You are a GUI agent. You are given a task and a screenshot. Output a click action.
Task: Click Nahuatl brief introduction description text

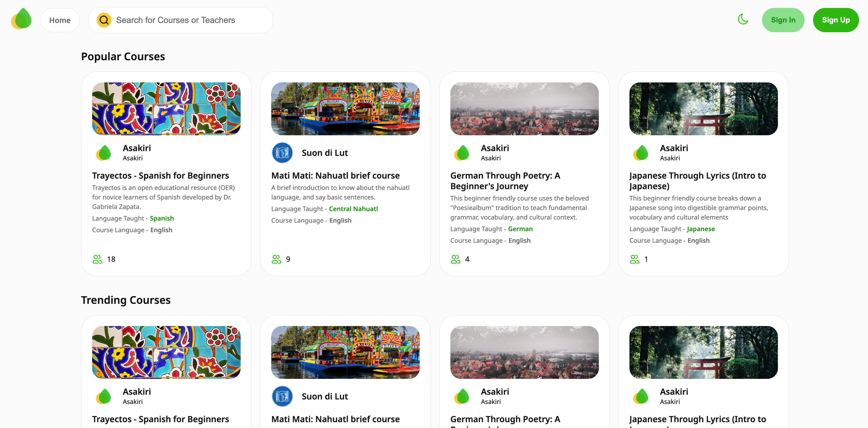pos(340,192)
